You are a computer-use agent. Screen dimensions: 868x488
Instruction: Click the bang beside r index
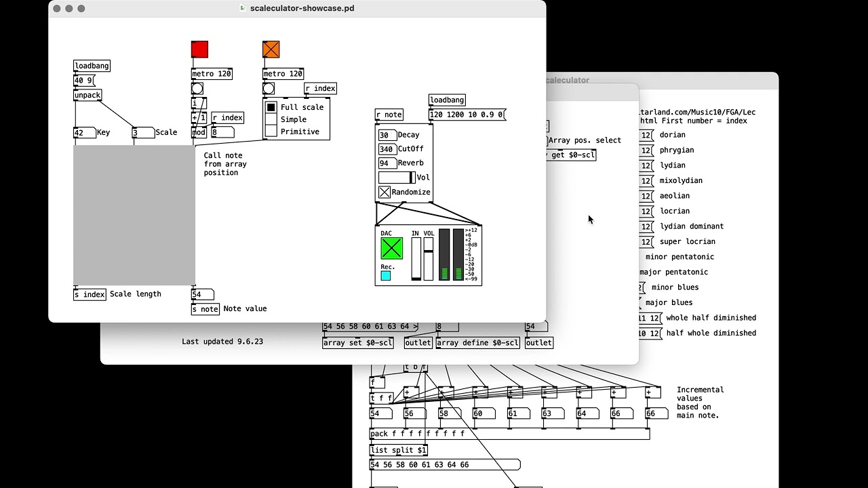269,89
